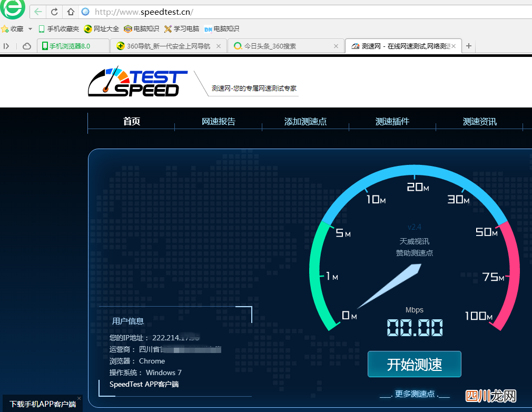Open a new tab with plus button
The width and height of the screenshot is (532, 412).
click(469, 46)
